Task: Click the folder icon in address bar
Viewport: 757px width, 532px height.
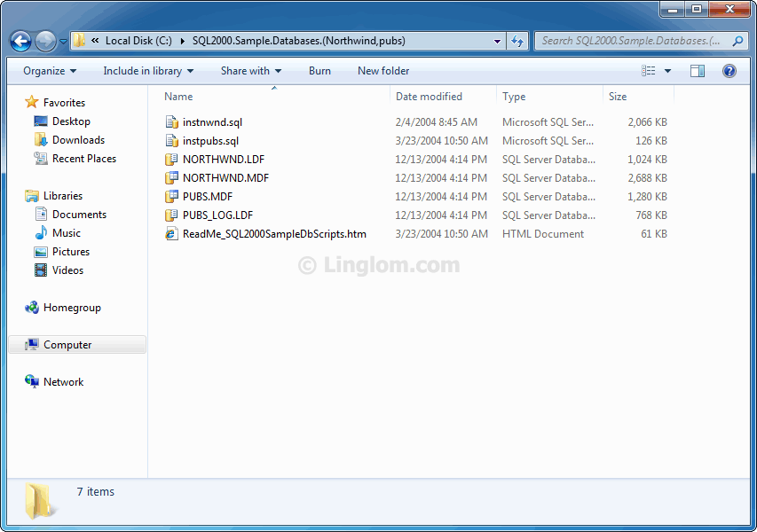Action: coord(79,41)
